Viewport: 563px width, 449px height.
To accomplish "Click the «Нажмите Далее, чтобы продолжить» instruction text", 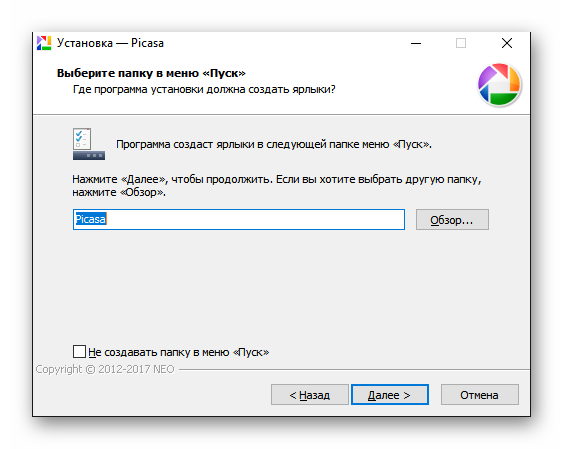I will 276,186.
